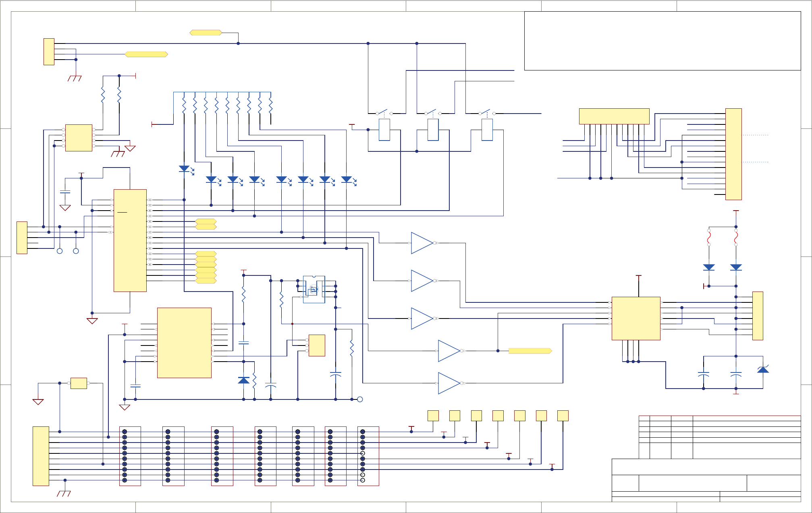
Task: Select the MOSFET transistor symbol
Action: click(x=314, y=289)
